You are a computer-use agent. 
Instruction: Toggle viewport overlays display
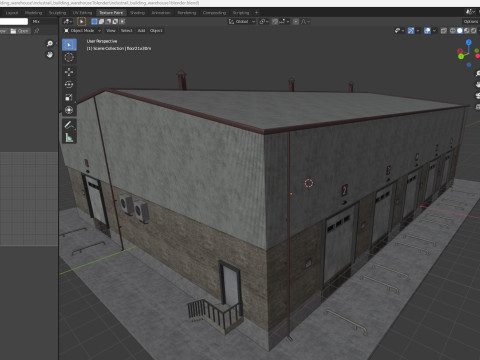(x=427, y=31)
